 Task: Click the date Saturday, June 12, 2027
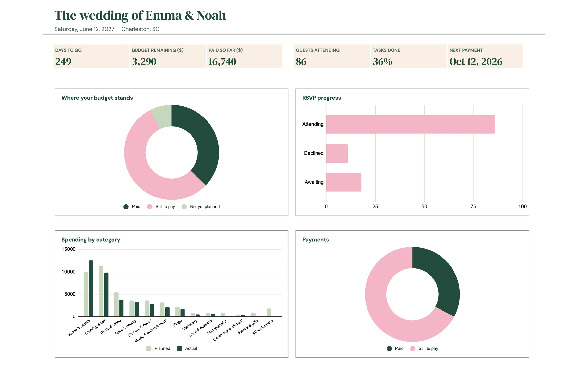84,29
